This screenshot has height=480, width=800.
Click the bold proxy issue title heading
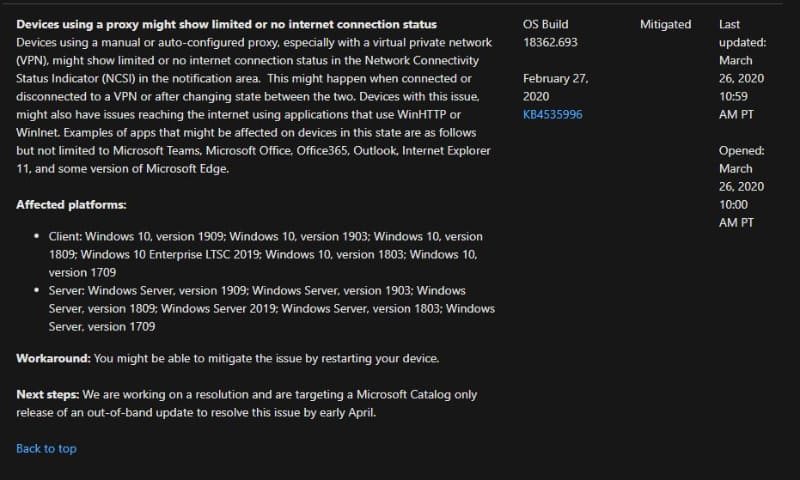coord(226,24)
